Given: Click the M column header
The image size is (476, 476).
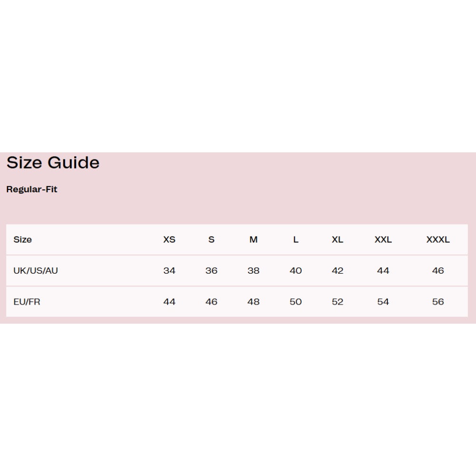Looking at the screenshot, I should coord(254,240).
